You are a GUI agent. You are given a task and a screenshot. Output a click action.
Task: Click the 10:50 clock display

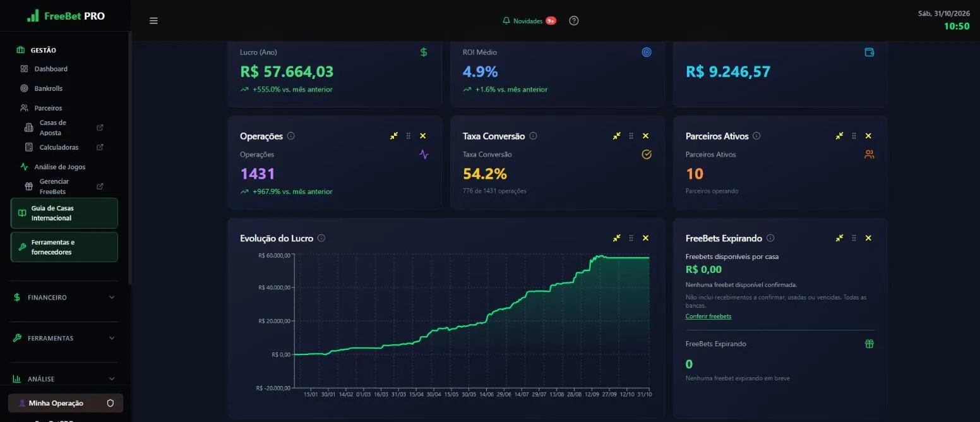pos(957,27)
